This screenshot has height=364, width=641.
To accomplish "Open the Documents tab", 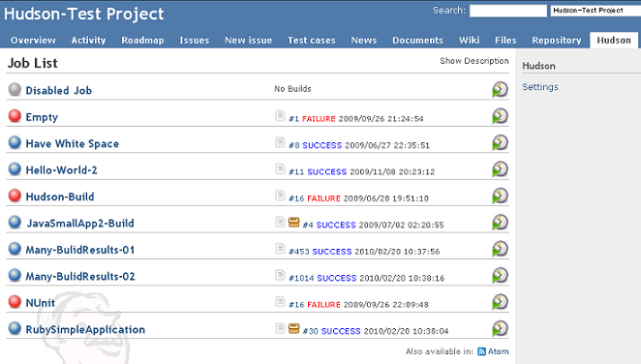I will point(417,40).
